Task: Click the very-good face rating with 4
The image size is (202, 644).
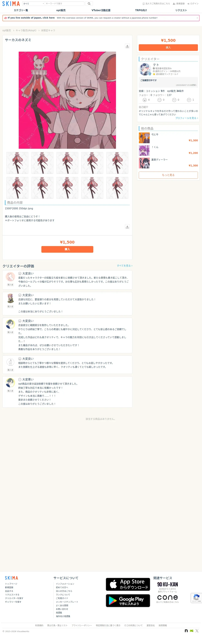Action: [146, 100]
